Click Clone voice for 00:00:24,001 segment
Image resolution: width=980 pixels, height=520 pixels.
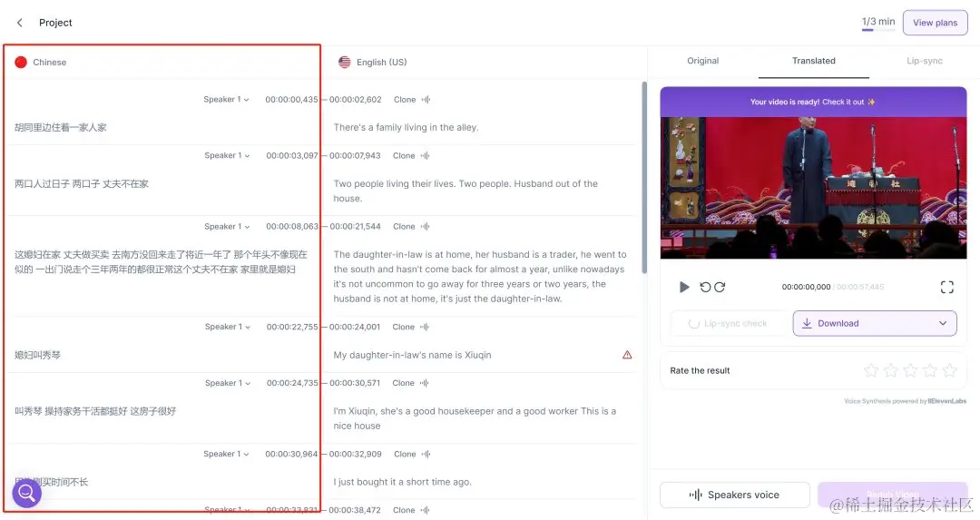tap(411, 327)
